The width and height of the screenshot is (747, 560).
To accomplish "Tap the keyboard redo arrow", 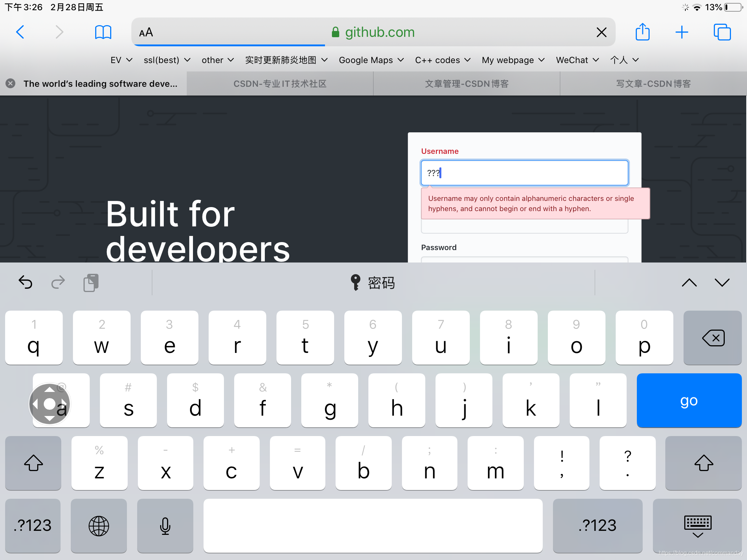I will [58, 283].
